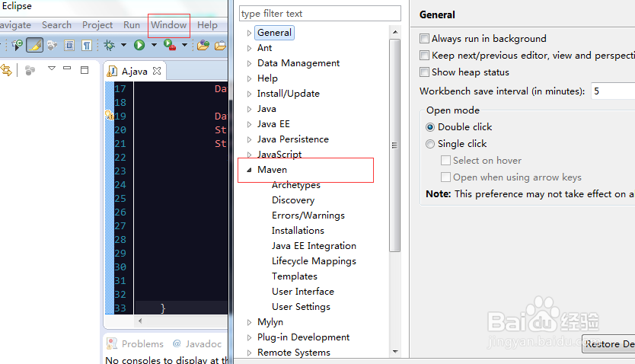Open the side view menu triangle
Screen dimensions: 635x364
click(x=52, y=69)
